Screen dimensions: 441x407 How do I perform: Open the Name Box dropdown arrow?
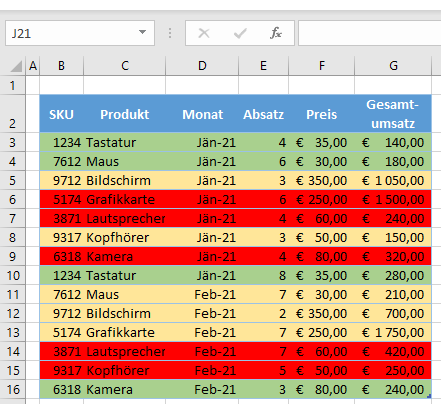point(143,32)
